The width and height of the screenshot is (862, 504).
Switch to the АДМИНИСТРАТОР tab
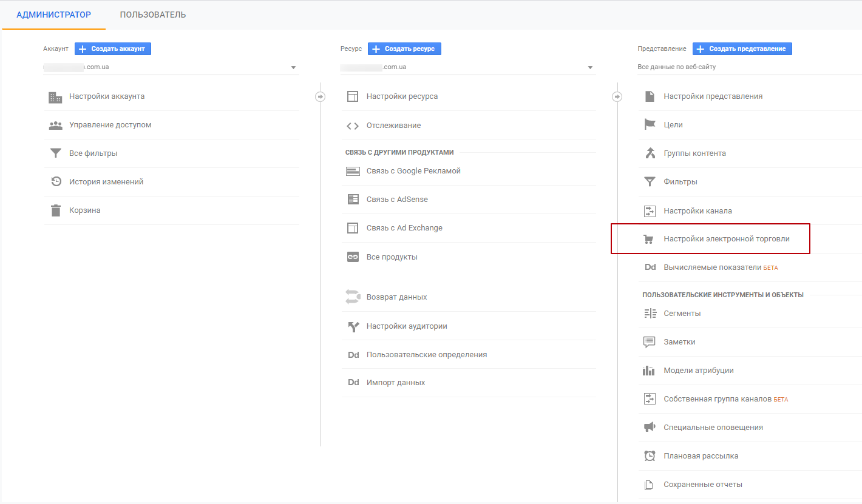click(54, 15)
